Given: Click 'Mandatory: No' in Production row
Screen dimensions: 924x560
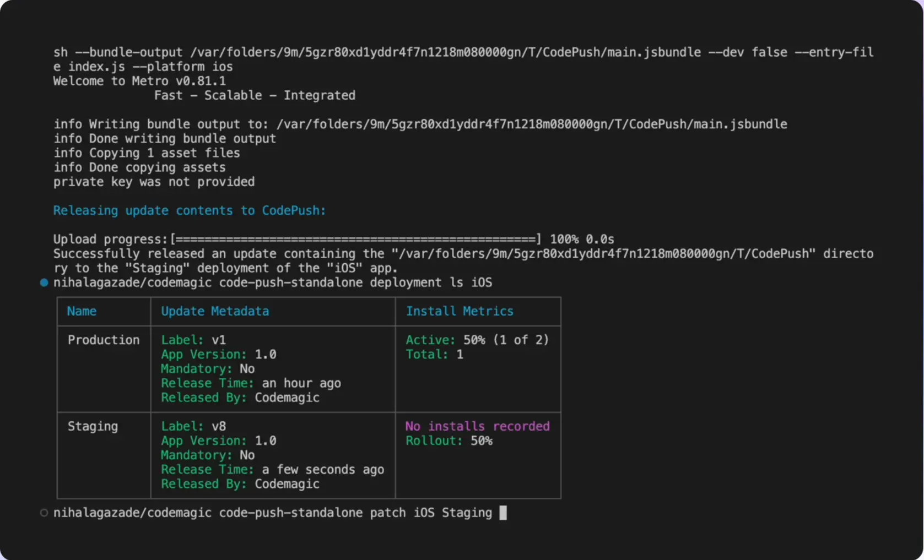Looking at the screenshot, I should 208,368.
